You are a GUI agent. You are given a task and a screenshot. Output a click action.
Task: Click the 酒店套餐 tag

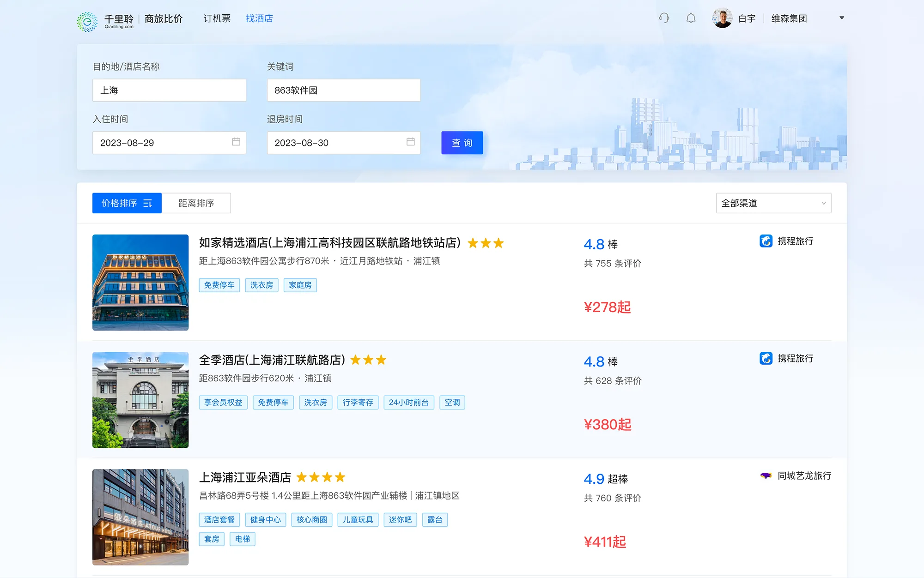[219, 520]
